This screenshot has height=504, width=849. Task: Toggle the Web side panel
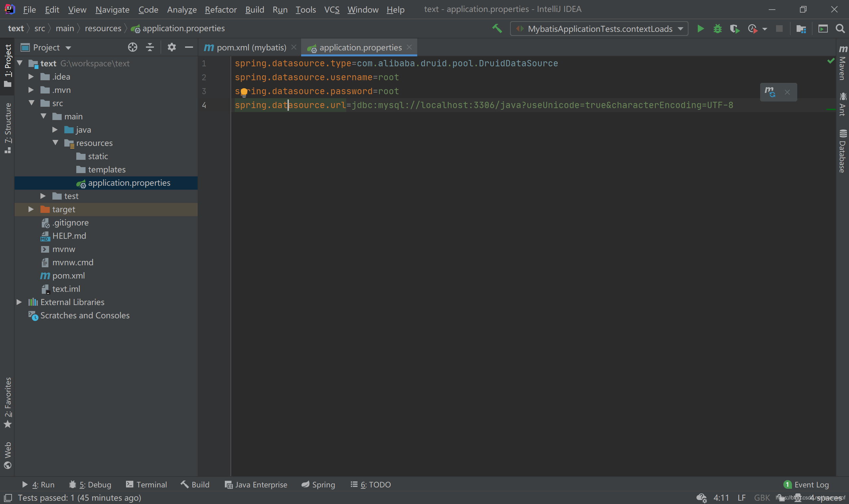point(8,455)
